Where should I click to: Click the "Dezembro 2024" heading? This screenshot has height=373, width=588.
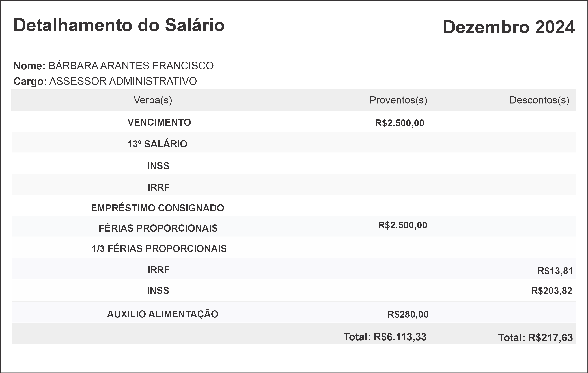click(x=509, y=27)
